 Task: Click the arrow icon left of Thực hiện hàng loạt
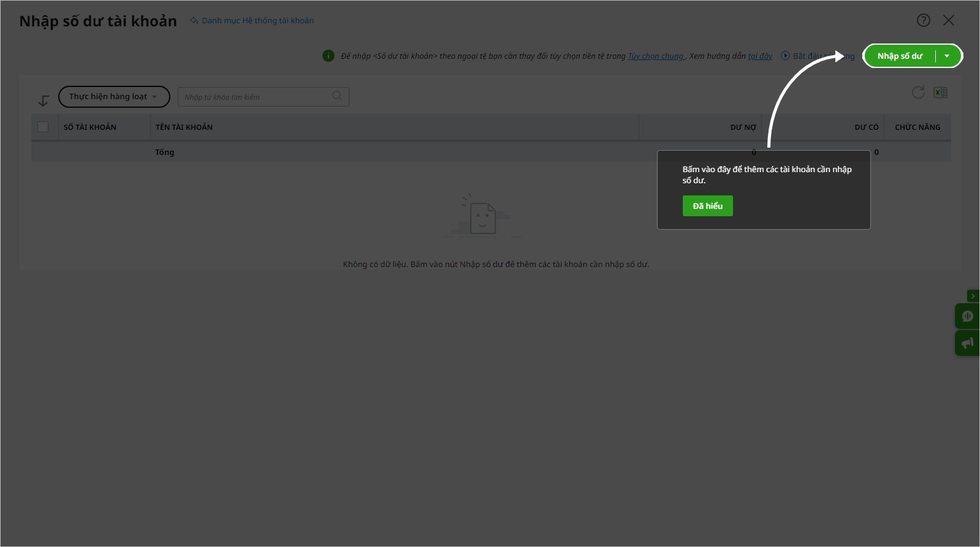43,100
